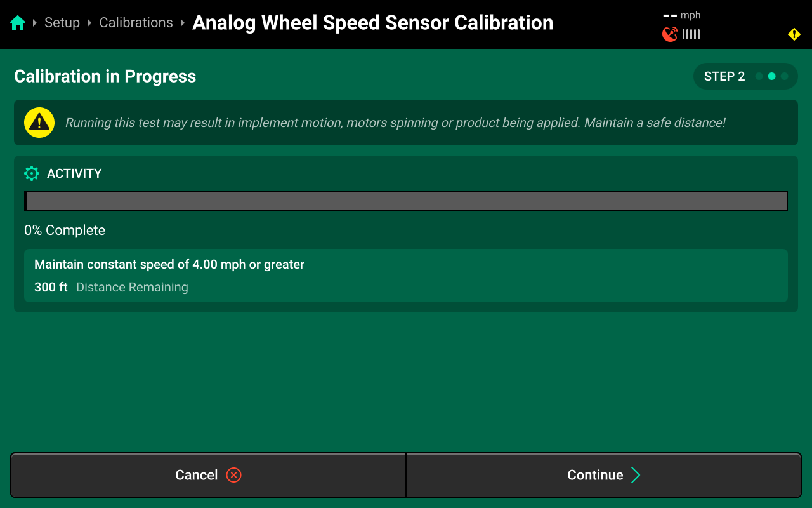Click the yellow warning triangle icon
Screen dimensions: 812x508
click(39, 123)
